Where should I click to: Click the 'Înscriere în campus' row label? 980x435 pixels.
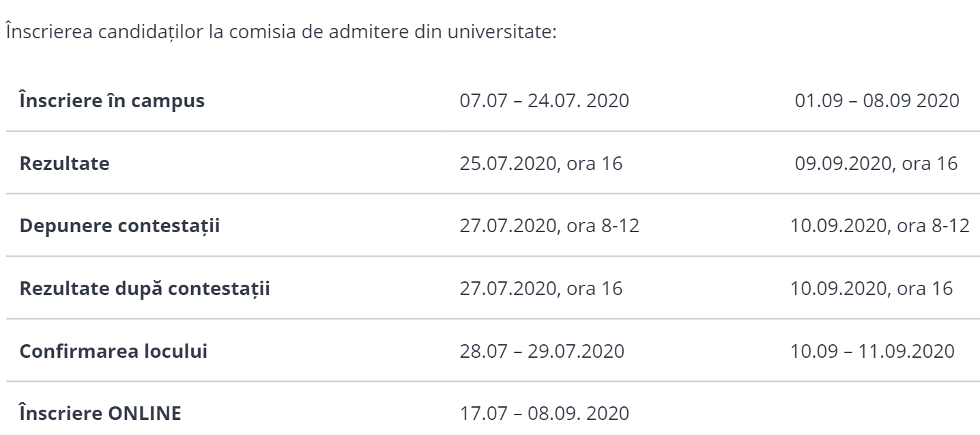(x=112, y=100)
